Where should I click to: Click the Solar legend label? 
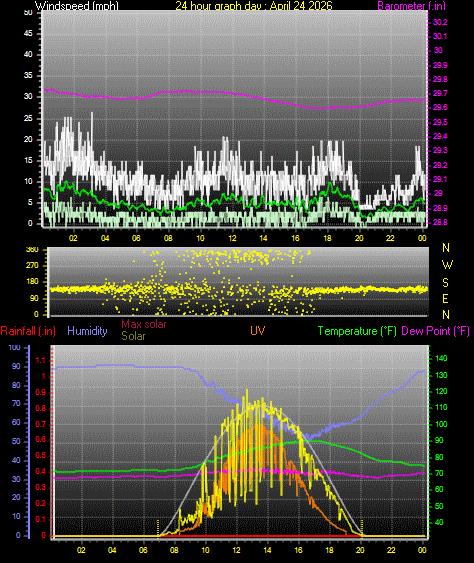[133, 336]
